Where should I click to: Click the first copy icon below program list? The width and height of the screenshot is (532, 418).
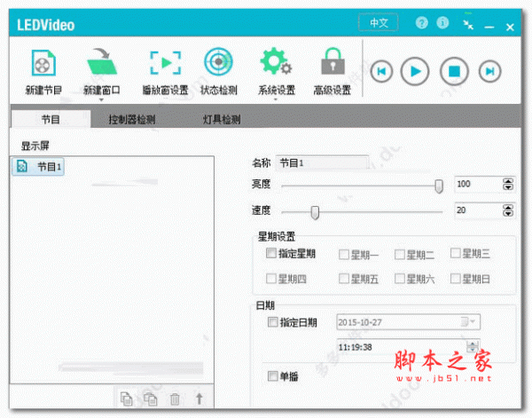(x=127, y=398)
